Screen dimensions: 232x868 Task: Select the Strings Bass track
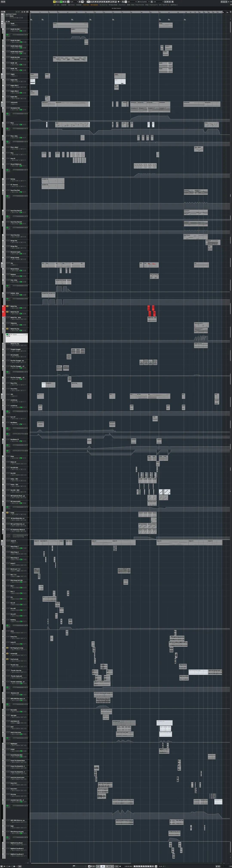[14, 246]
